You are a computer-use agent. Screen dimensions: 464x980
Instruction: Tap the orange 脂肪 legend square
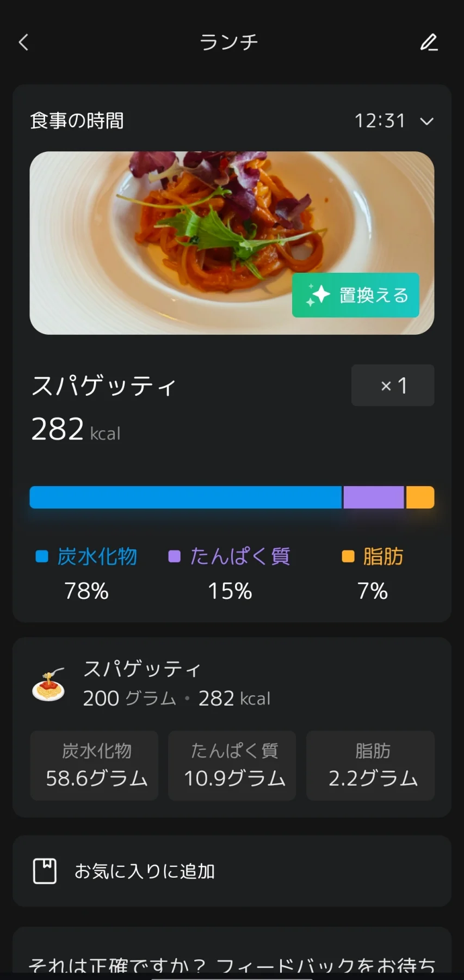click(348, 556)
